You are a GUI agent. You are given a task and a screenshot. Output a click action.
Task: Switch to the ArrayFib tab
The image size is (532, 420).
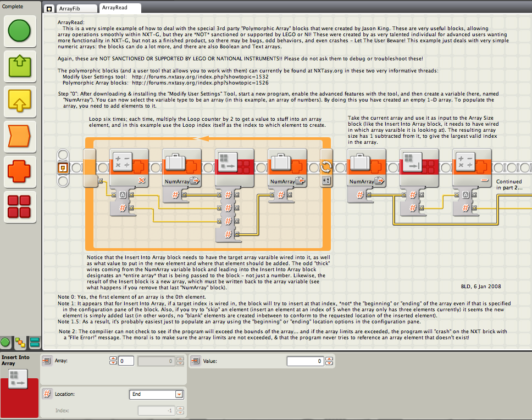click(x=76, y=8)
